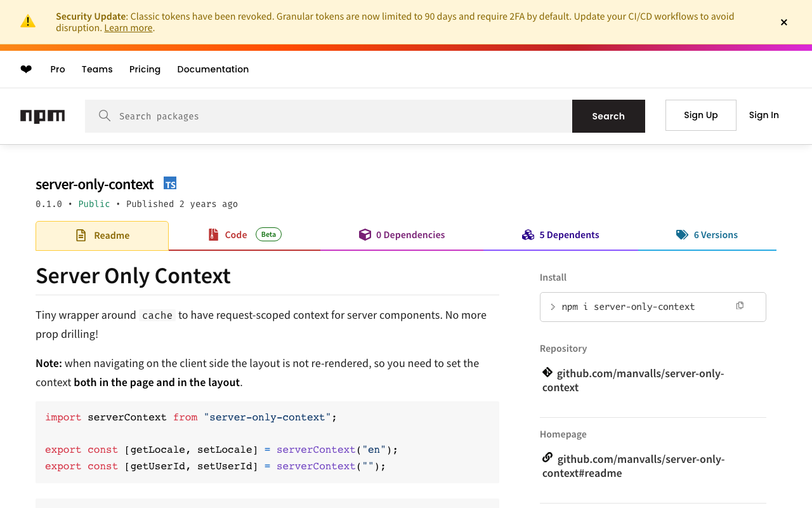
Task: Click the npm logo icon
Action: pyautogui.click(x=43, y=116)
